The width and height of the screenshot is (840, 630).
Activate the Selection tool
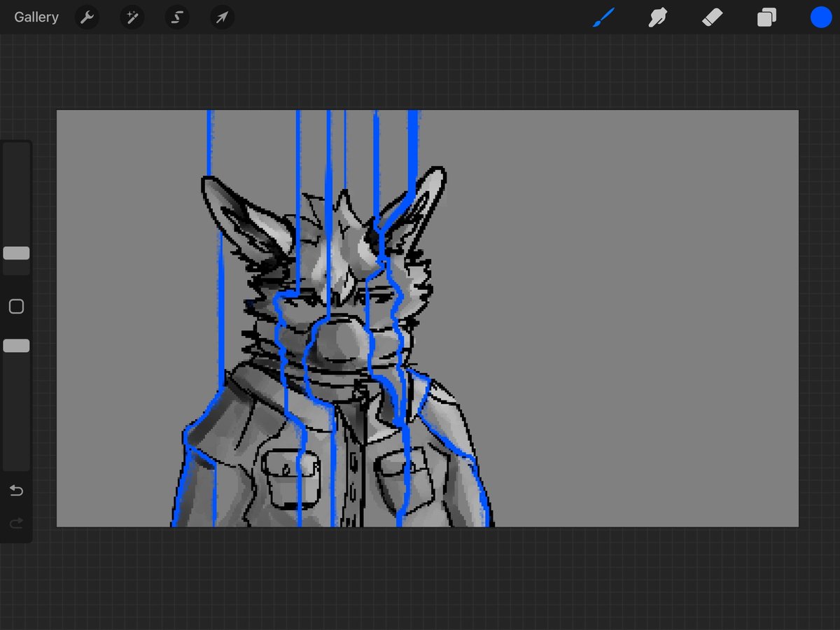coord(177,17)
